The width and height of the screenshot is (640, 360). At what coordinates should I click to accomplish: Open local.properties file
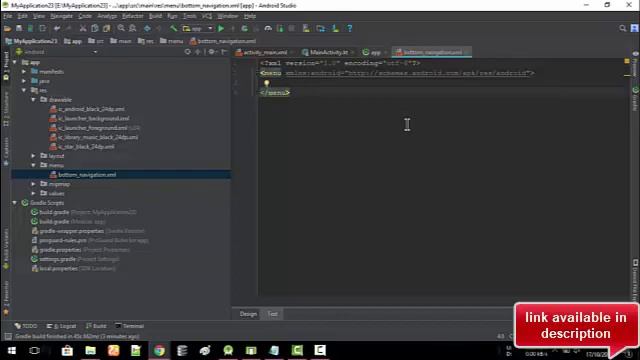[58, 269]
